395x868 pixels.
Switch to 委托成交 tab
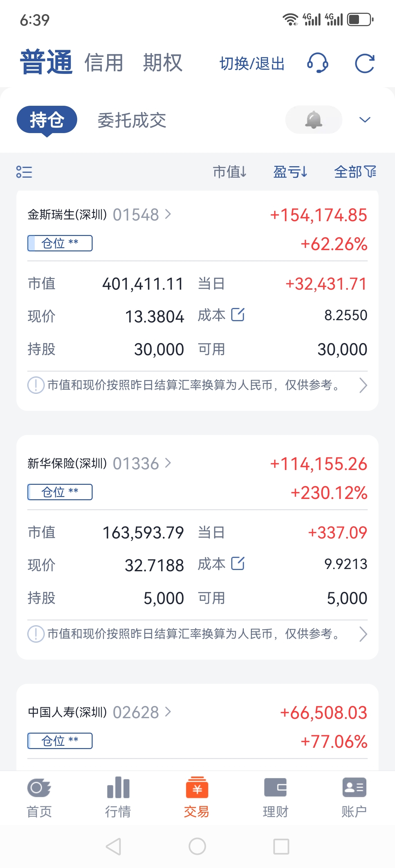point(132,120)
